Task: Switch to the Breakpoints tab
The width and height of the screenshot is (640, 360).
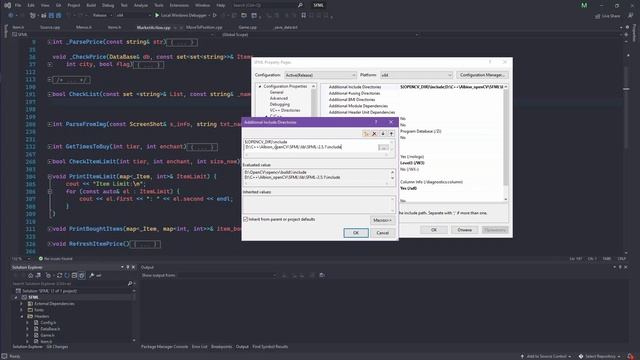Action: coord(221,347)
